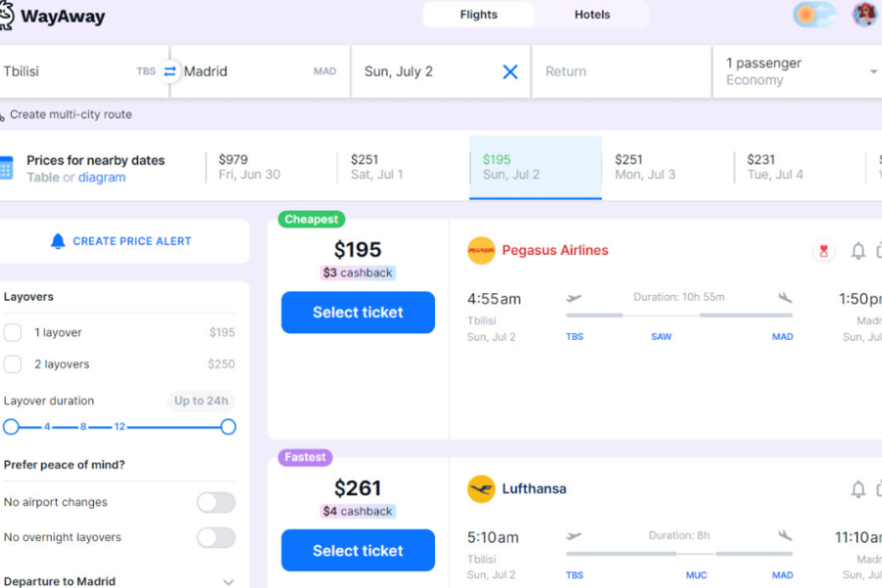
Task: Enable No airport changes toggle
Action: [216, 503]
